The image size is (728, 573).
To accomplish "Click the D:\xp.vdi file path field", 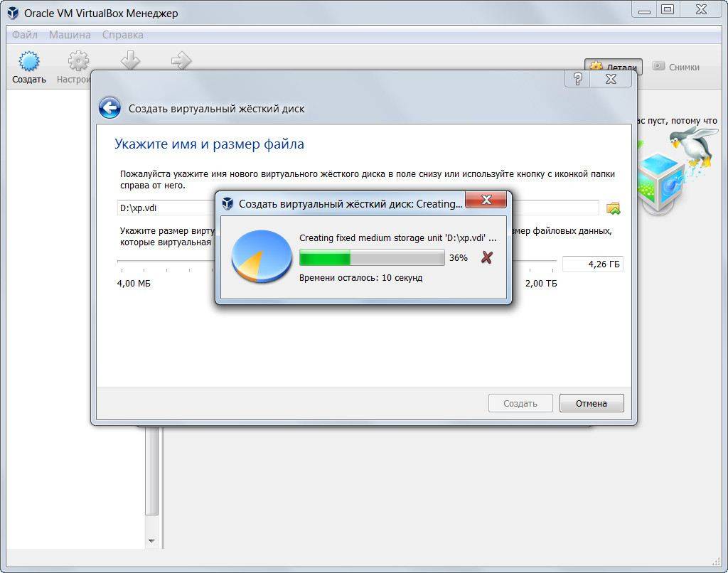I will coord(165,208).
